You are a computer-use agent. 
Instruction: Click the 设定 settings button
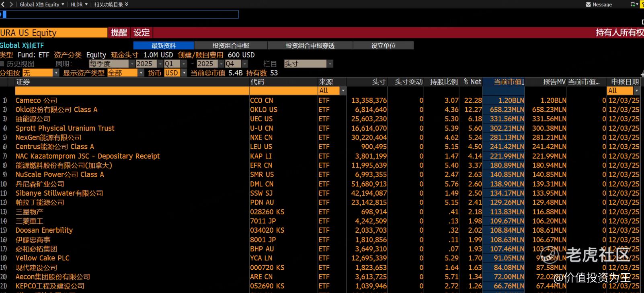click(142, 33)
